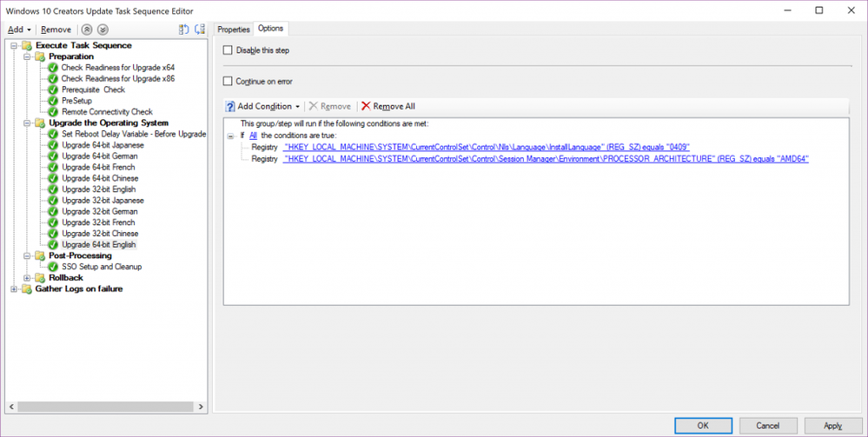
Task: Open the PROCESSOR_ARCHITECTURE registry condition link
Action: pyautogui.click(x=546, y=159)
